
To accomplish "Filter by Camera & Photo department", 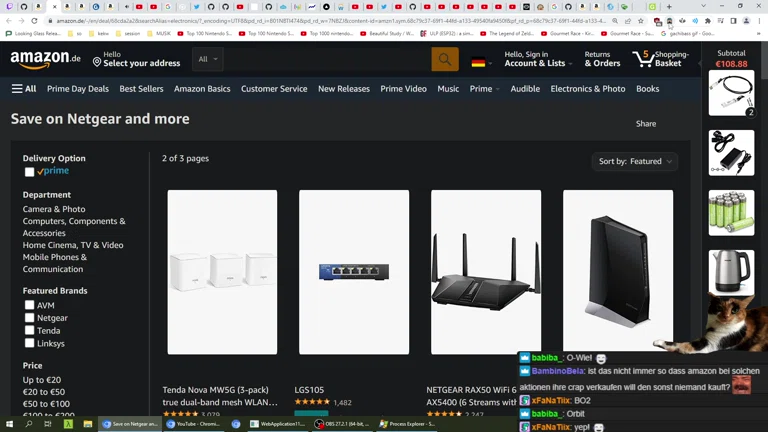I will pos(54,209).
